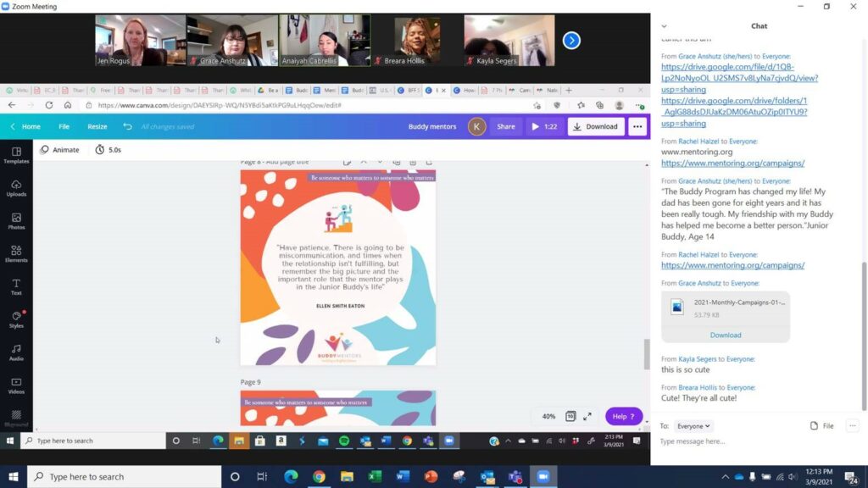Click the 2021-Monthly-Campaigns file attachment icon
868x488 pixels.
click(677, 307)
